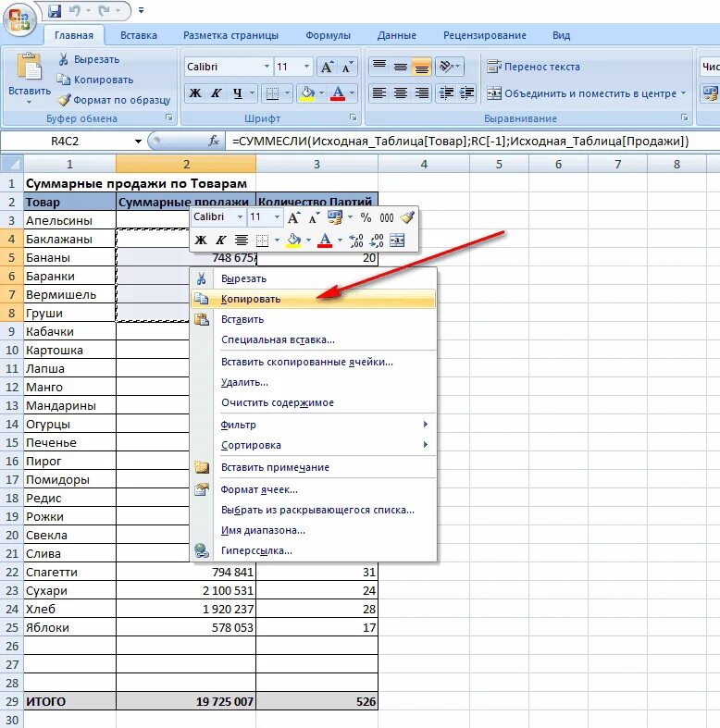Decrease indent in the ribbon
720x728 pixels.
(x=446, y=93)
